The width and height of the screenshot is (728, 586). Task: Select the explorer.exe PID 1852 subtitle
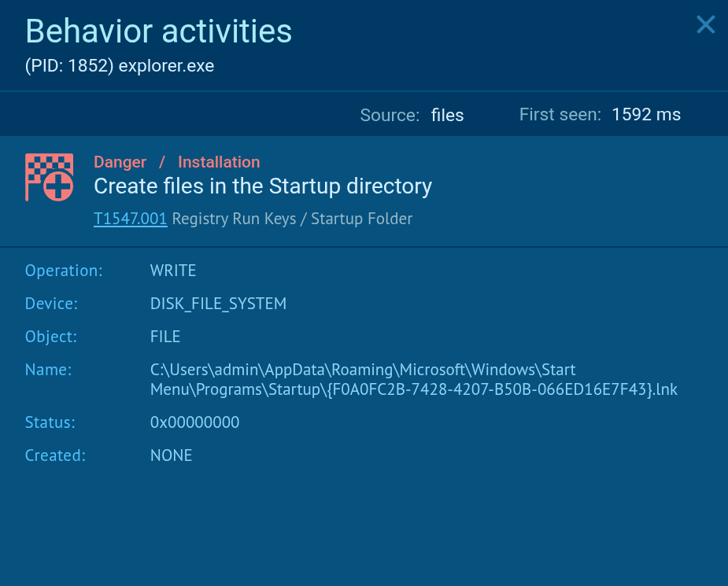(x=120, y=66)
